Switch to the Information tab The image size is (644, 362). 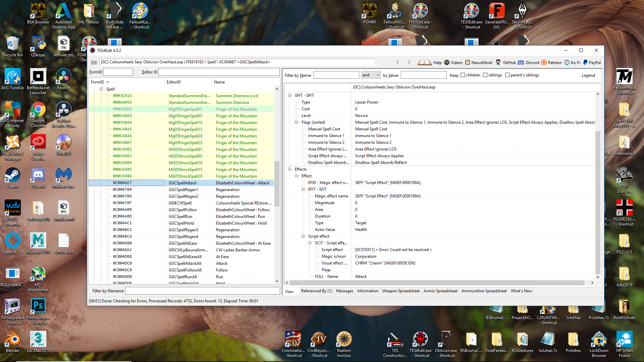pos(368,291)
